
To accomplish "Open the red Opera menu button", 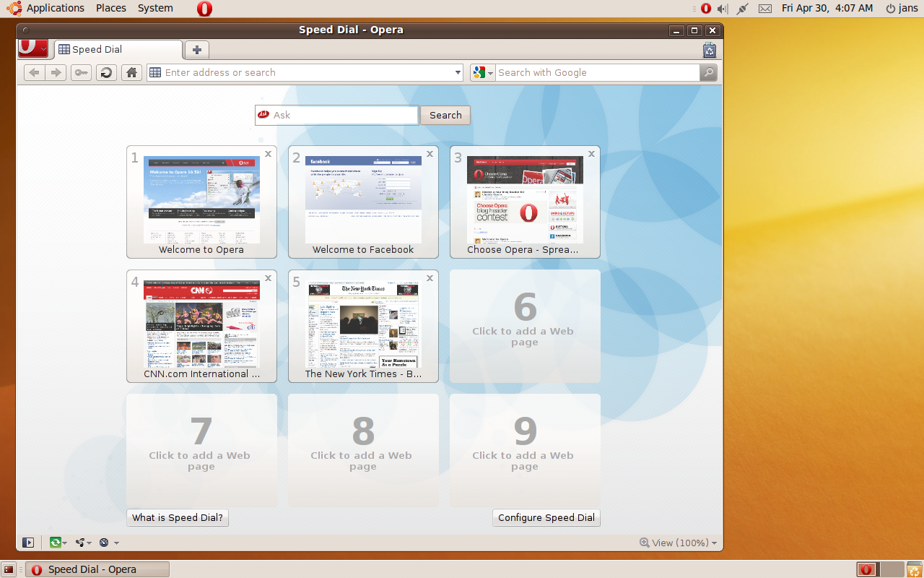I will 33,48.
